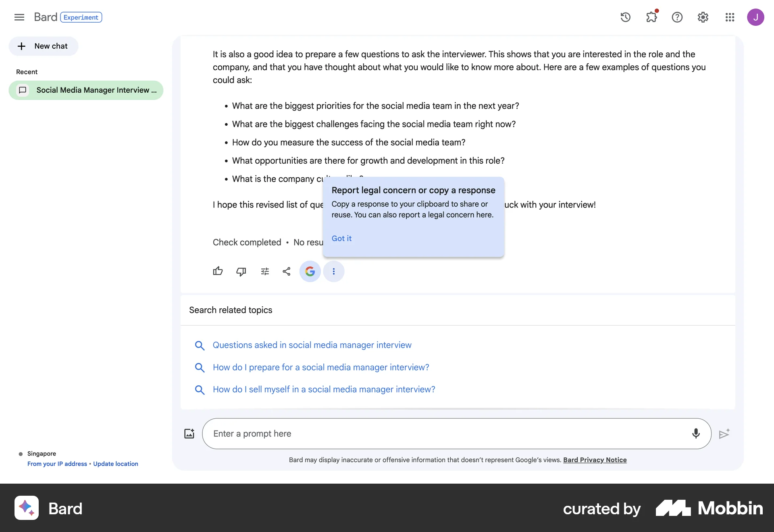Screen dimensions: 774x532
Task: Open the modify response tune icon
Action: 265,271
